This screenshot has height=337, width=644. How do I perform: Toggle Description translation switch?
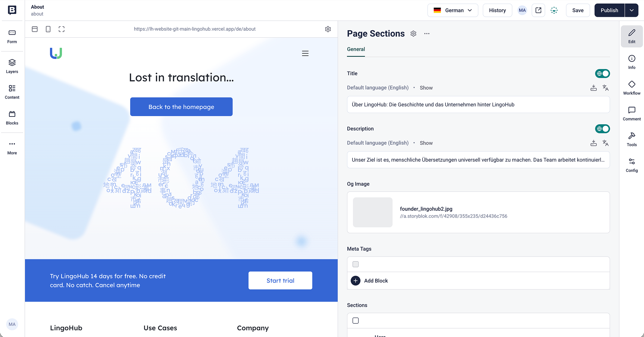click(602, 129)
